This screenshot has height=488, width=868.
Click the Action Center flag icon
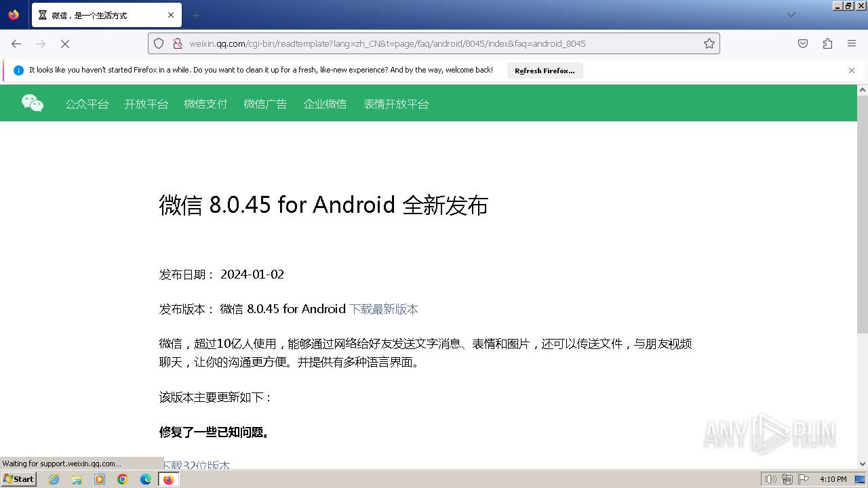[x=804, y=479]
